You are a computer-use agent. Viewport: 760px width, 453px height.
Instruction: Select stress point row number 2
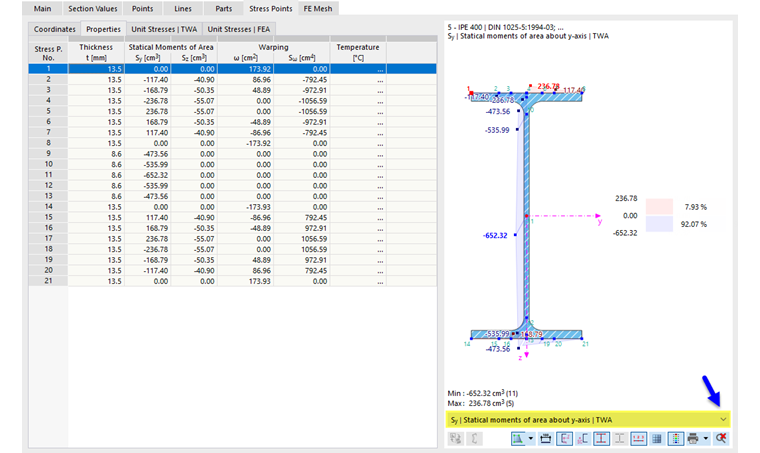click(x=48, y=79)
